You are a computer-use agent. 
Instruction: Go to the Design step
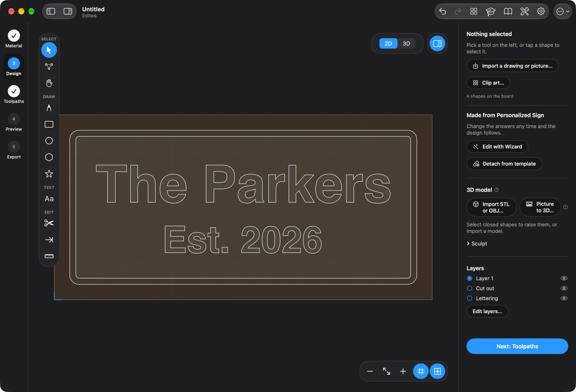[14, 67]
